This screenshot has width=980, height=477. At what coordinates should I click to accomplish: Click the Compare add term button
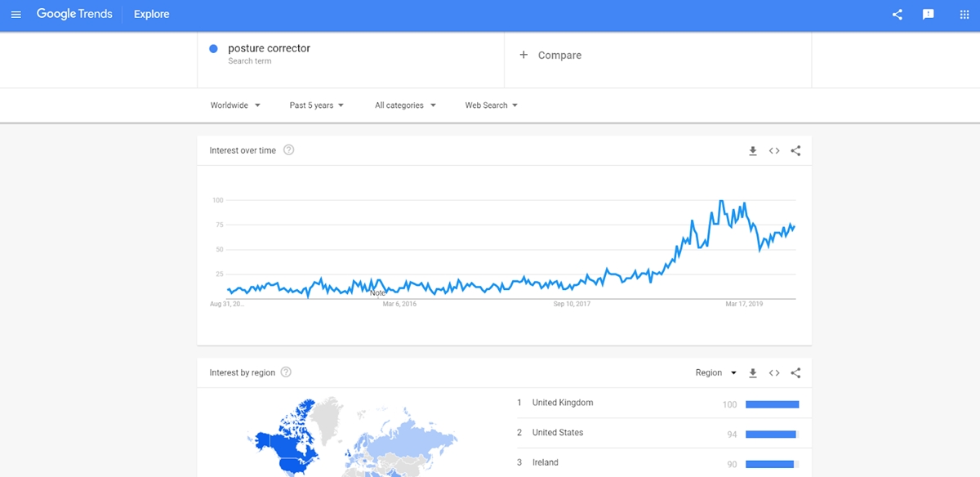click(550, 56)
